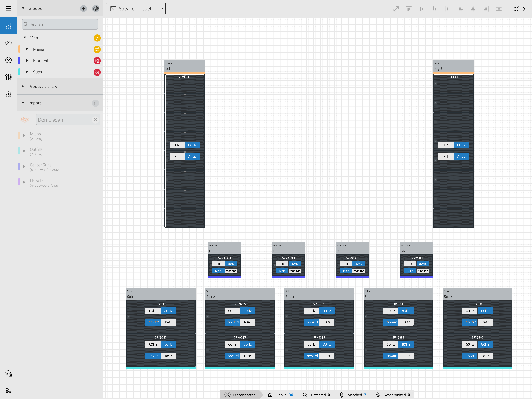532x399 pixels.
Task: Click Rear on Sub 2 bottom speaker
Action: point(247,356)
